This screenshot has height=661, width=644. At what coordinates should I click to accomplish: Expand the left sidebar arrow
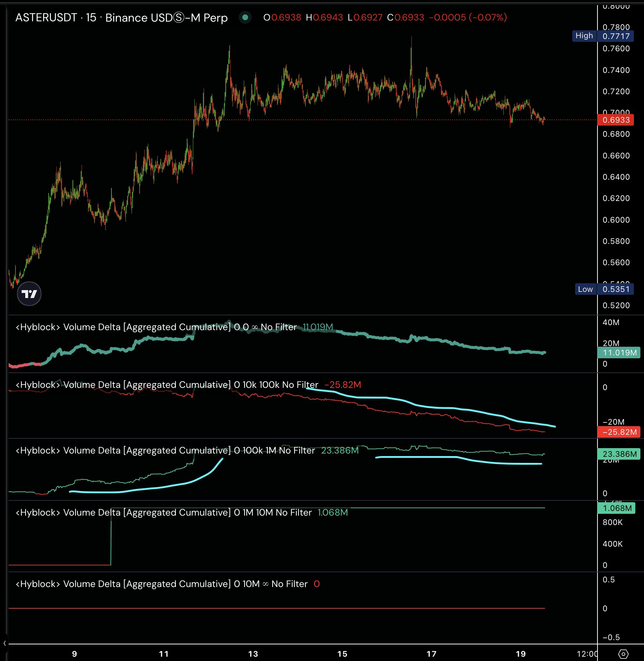point(4,643)
